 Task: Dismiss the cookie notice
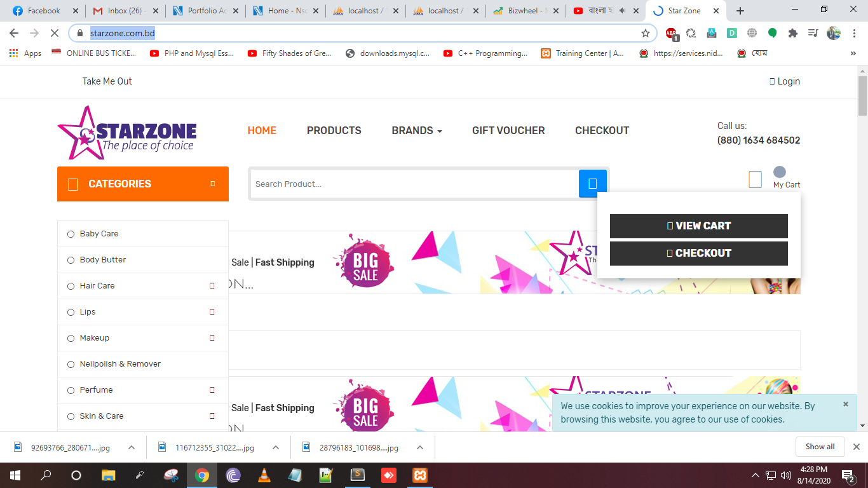coord(846,404)
